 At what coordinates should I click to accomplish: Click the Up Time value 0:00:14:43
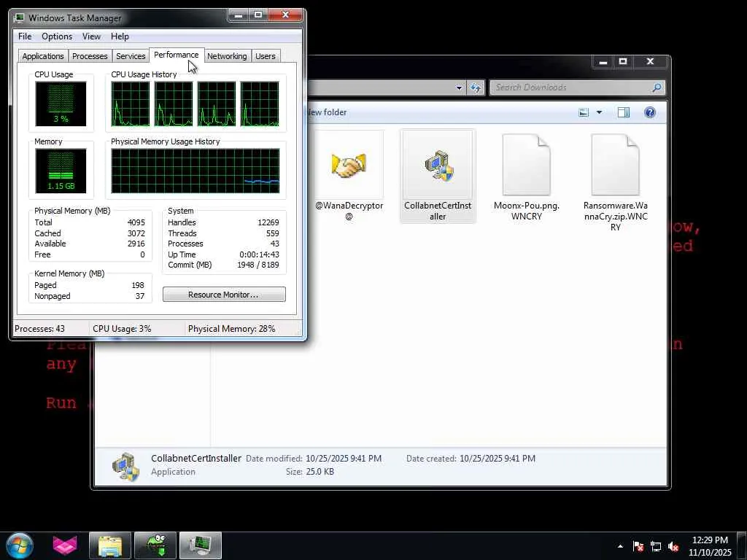[x=259, y=254]
